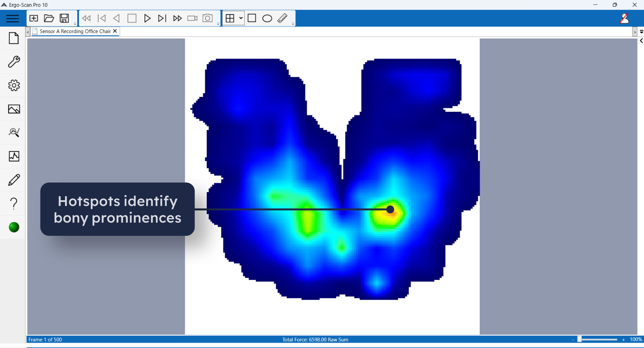Jump to the last frame

click(162, 18)
